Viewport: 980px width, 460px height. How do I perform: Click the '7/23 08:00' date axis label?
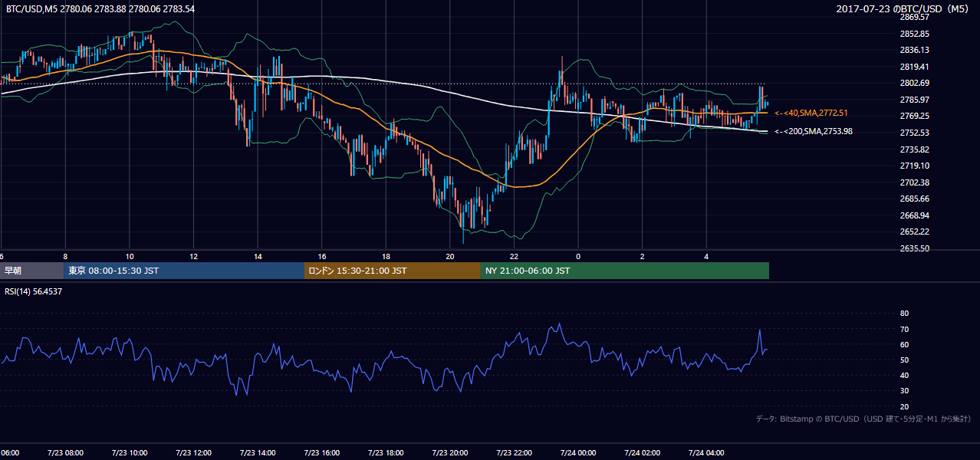65,453
